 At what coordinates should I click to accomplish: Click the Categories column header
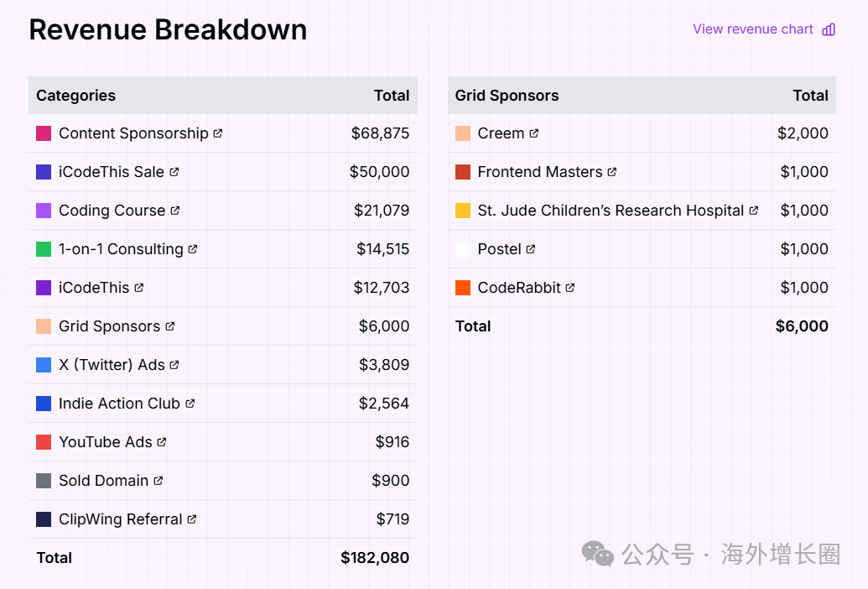pyautogui.click(x=75, y=96)
